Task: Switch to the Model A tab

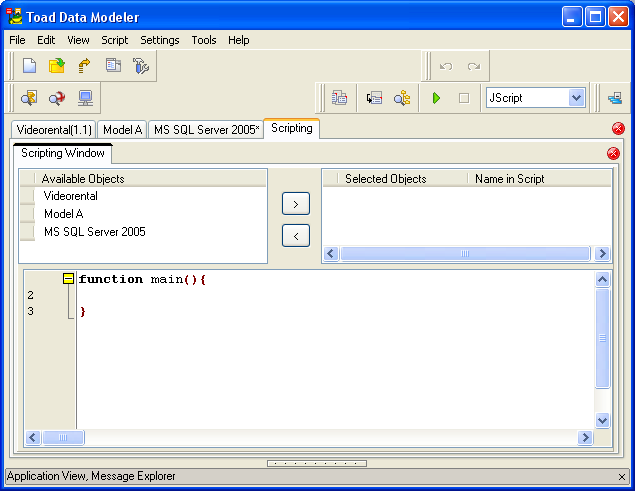Action: [x=122, y=130]
